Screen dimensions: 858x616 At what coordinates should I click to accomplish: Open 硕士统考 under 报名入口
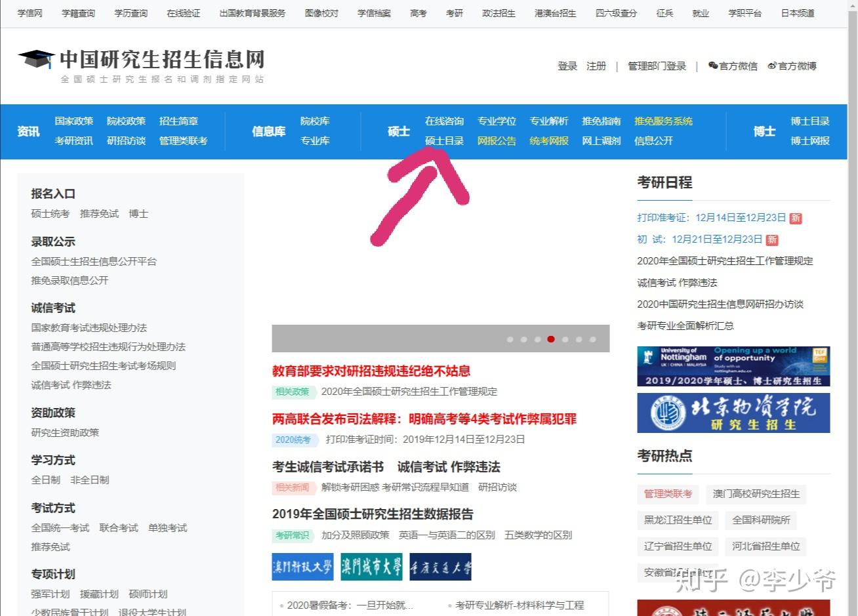(x=51, y=213)
